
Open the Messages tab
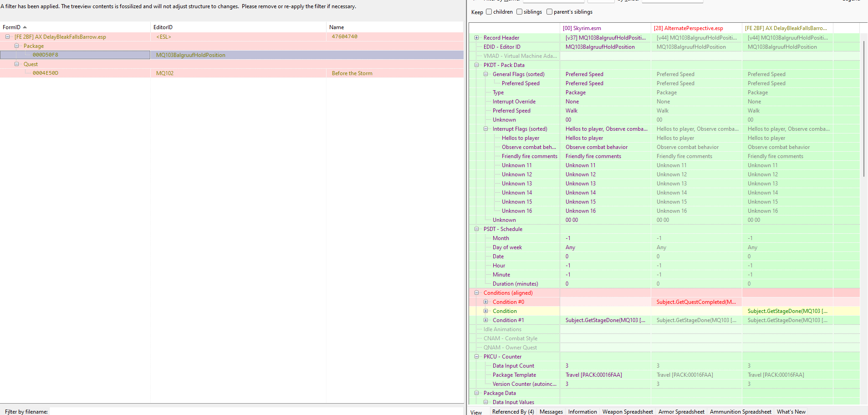[551, 411]
